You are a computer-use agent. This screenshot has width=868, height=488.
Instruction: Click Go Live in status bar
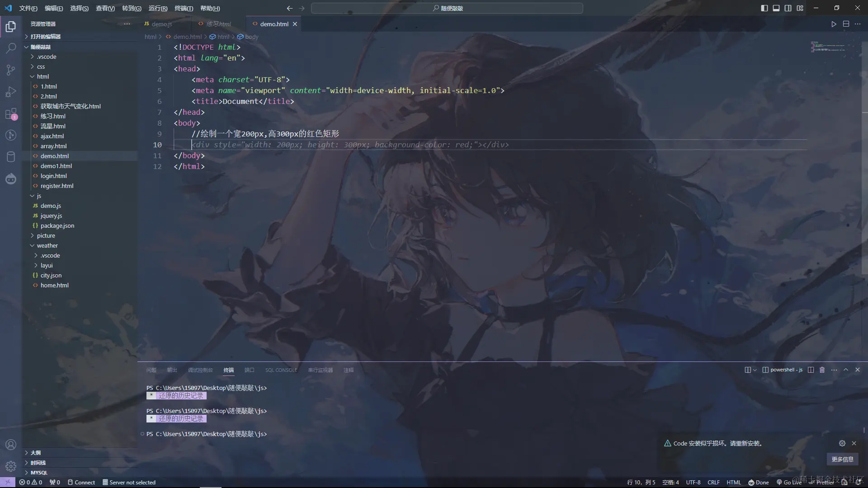point(789,482)
